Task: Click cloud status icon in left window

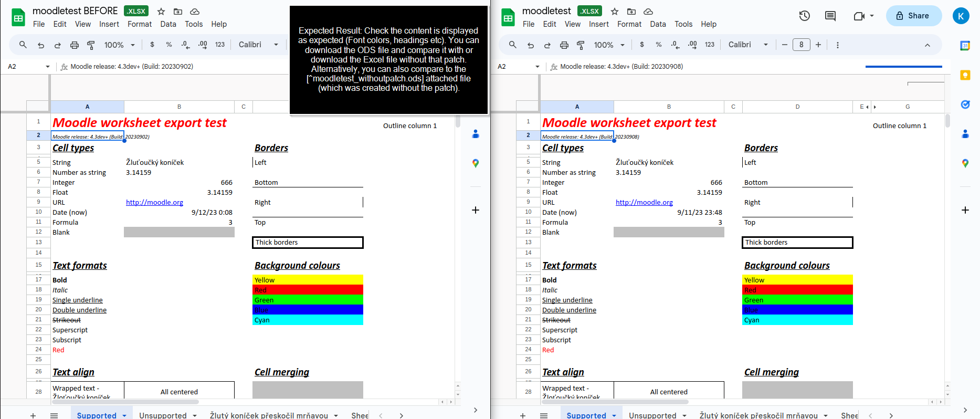Action: coord(195,11)
